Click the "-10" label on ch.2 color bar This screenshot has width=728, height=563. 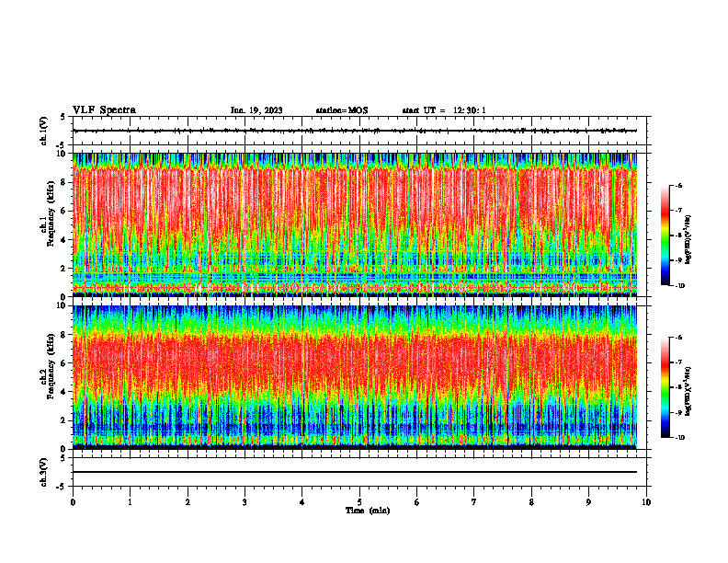coord(679,437)
